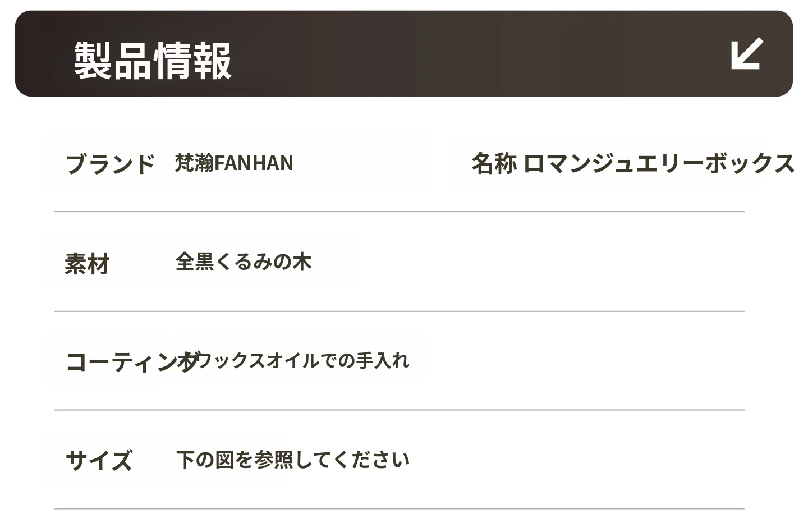Click the 全黒 text in material value

coord(195,262)
